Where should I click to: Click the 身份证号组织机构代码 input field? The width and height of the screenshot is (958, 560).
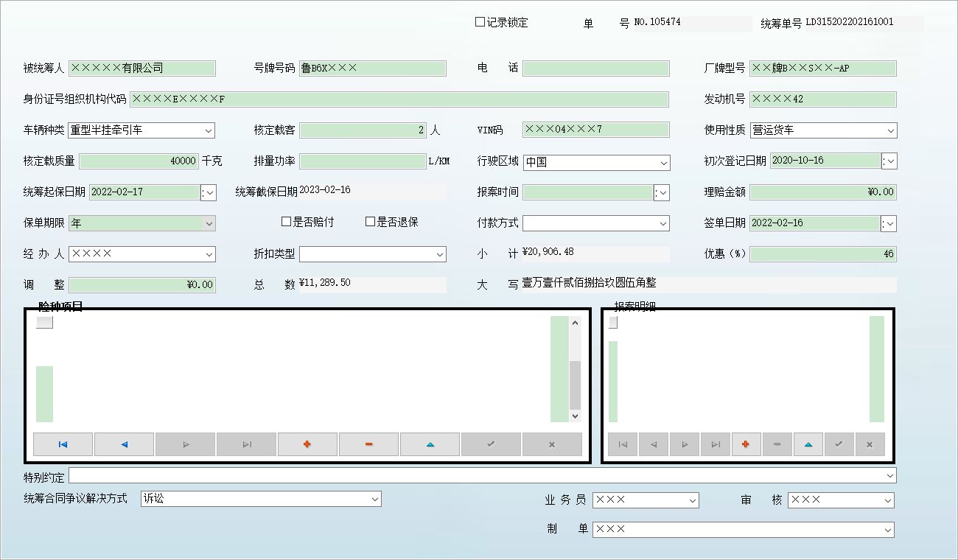[x=399, y=99]
